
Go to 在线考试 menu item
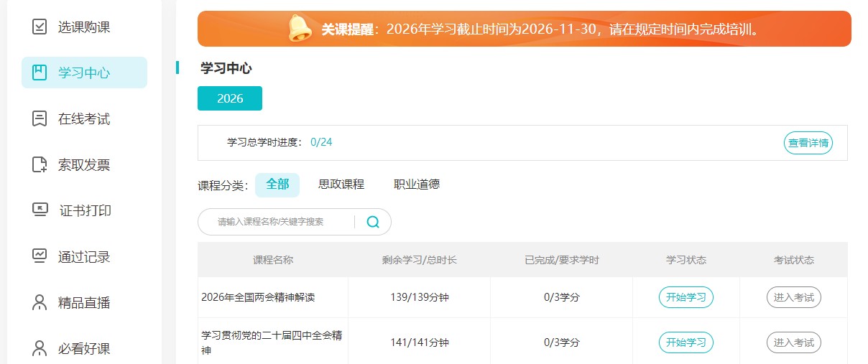[x=84, y=119]
